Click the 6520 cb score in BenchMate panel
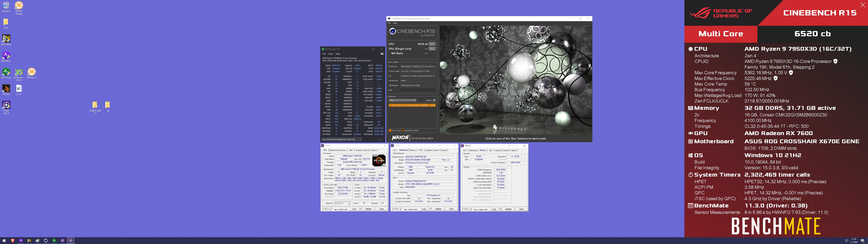Image resolution: width=868 pixels, height=244 pixels. click(x=812, y=34)
